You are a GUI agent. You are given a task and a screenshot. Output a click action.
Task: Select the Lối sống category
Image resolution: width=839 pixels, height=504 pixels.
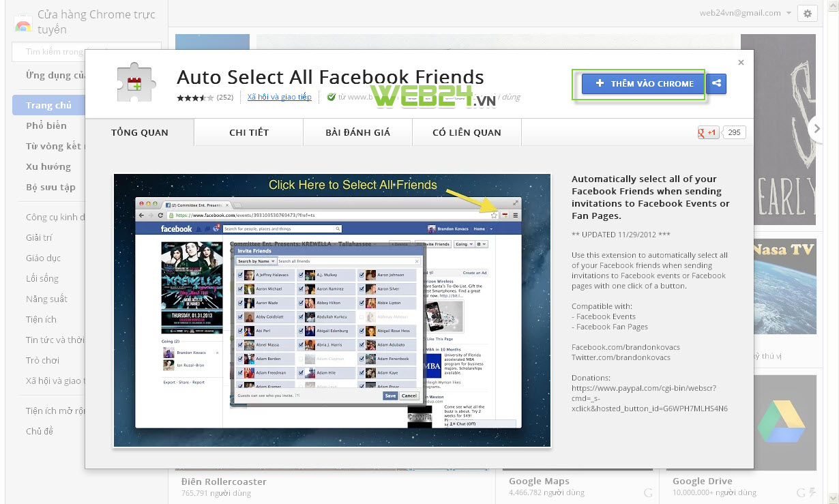coord(42,278)
